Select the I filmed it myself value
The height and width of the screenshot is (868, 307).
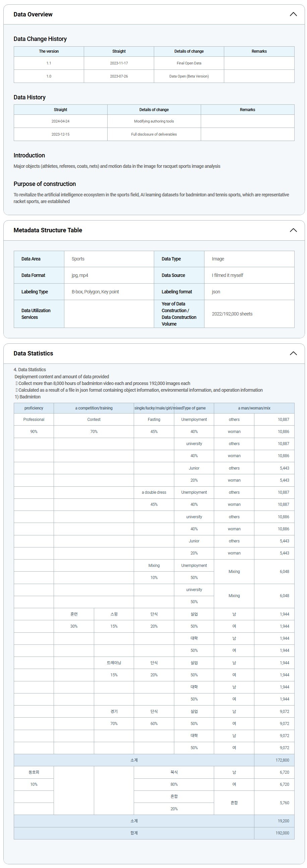tap(228, 275)
